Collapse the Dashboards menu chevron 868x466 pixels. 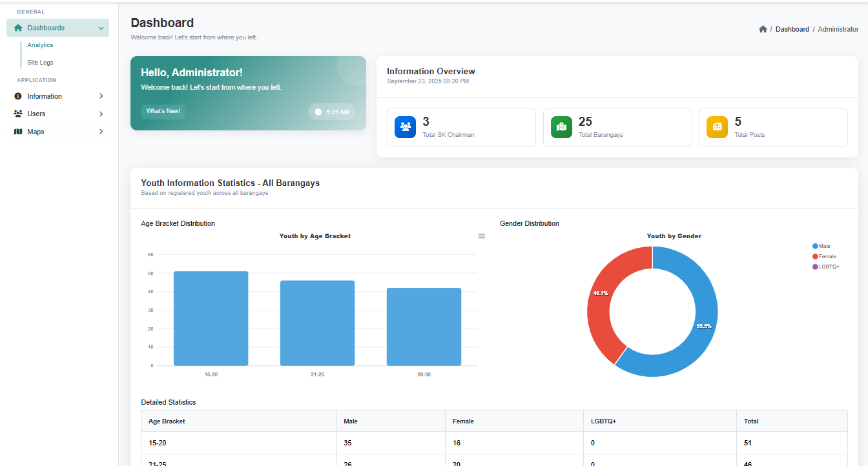pyautogui.click(x=101, y=28)
